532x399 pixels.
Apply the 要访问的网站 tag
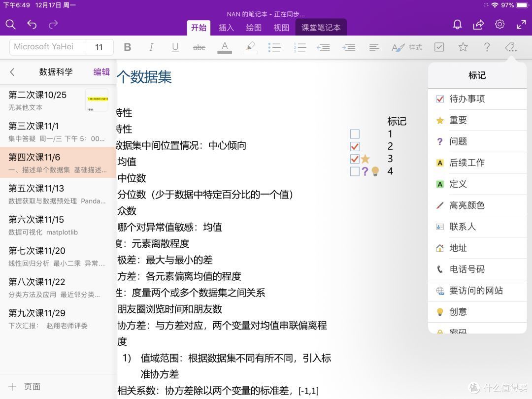(x=477, y=291)
